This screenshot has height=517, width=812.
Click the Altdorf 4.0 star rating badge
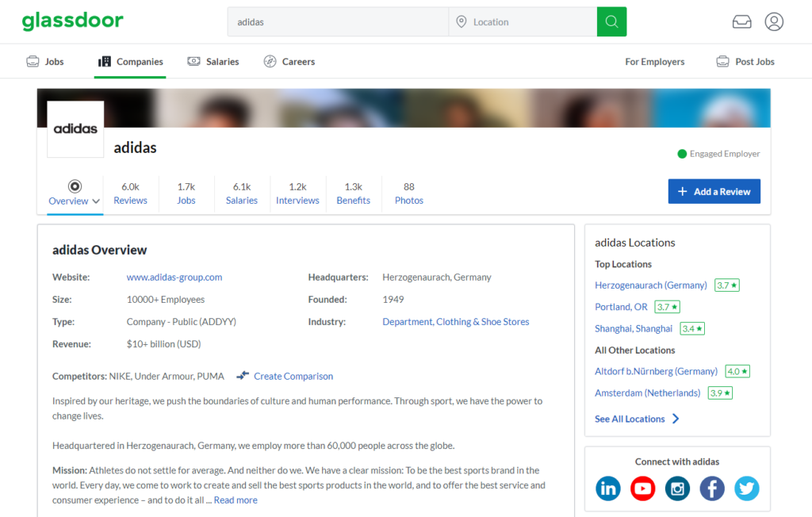pyautogui.click(x=737, y=371)
